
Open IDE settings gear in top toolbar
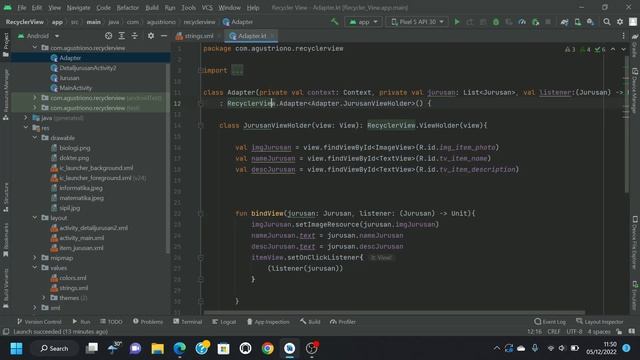coord(620,22)
